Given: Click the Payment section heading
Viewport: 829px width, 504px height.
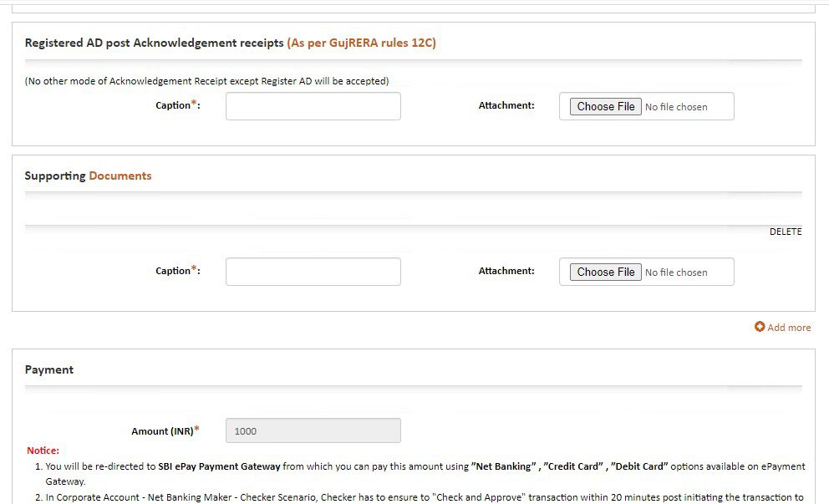Looking at the screenshot, I should point(49,369).
